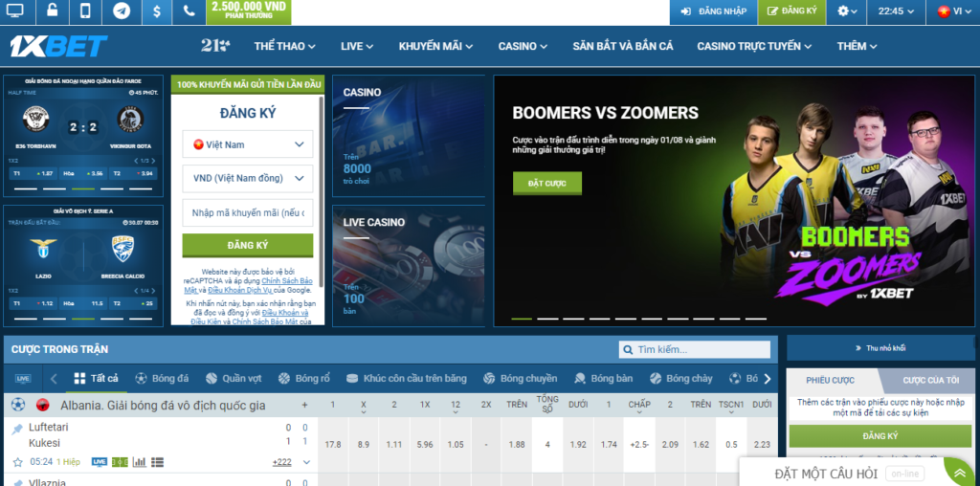Open the desktop app monitor icon
Viewport: 980px width, 486px height.
point(13,11)
